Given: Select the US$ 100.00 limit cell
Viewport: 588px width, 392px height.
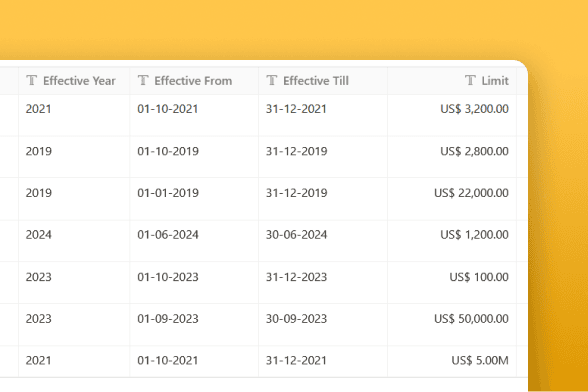Looking at the screenshot, I should (452, 282).
